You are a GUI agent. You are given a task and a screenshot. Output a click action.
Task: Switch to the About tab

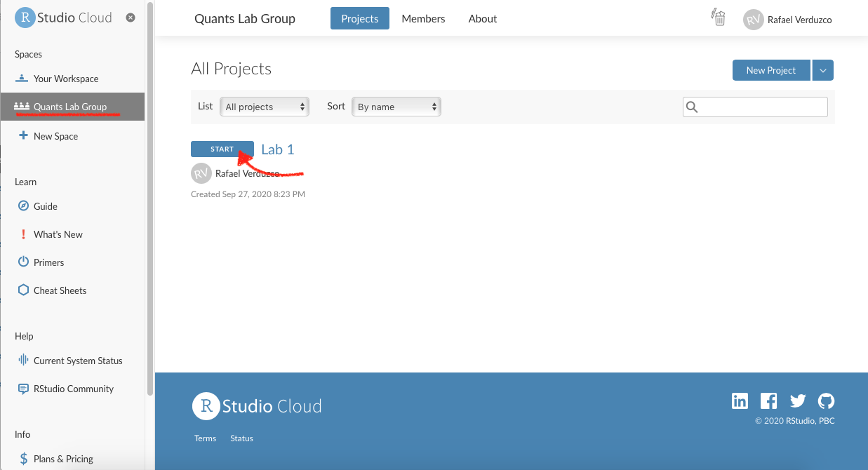(483, 19)
